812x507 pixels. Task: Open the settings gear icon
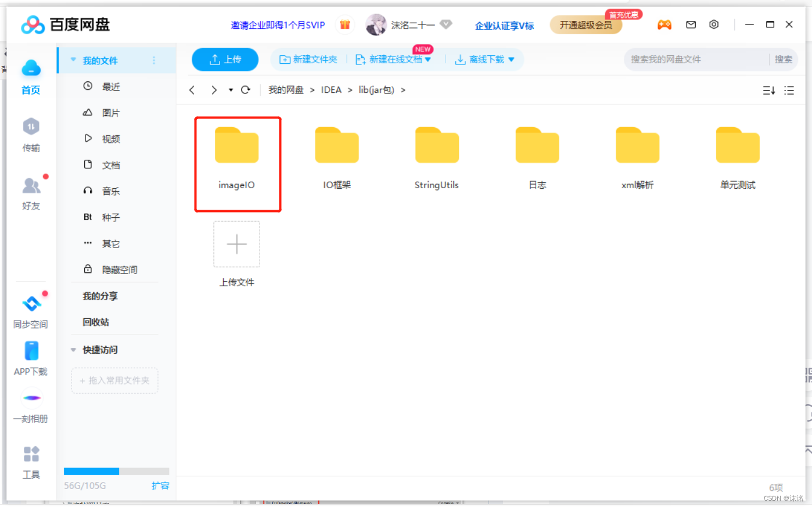(x=714, y=24)
